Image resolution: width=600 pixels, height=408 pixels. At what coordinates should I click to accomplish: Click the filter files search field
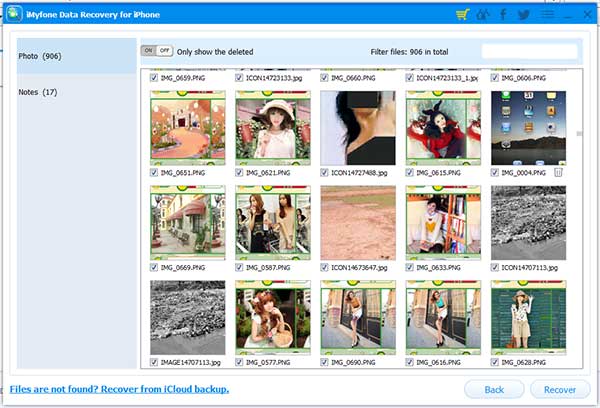[x=529, y=51]
